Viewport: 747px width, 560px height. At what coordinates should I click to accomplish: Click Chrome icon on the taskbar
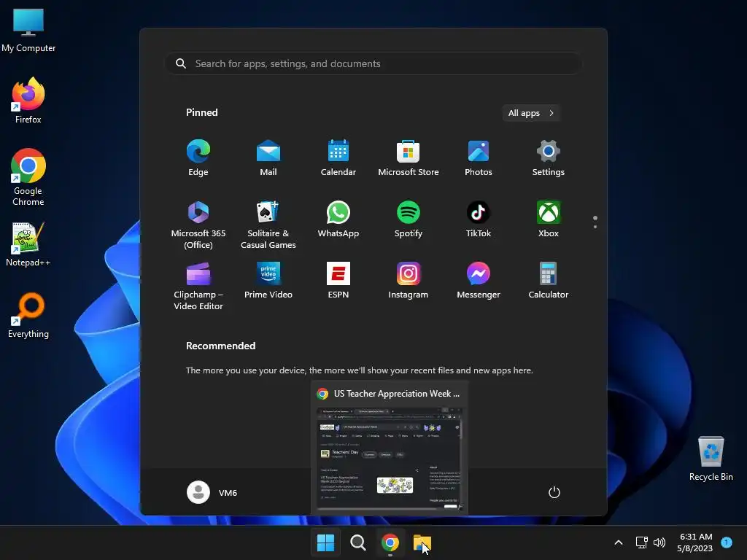click(x=390, y=542)
